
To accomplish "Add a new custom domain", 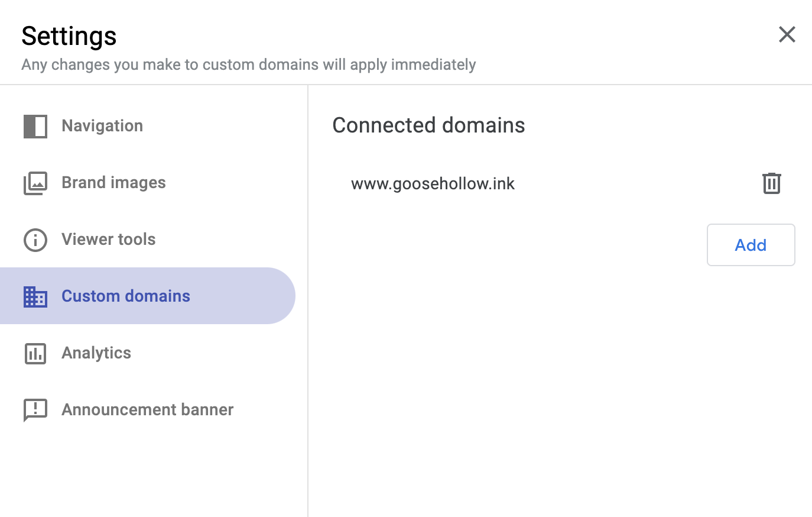I will click(x=751, y=245).
